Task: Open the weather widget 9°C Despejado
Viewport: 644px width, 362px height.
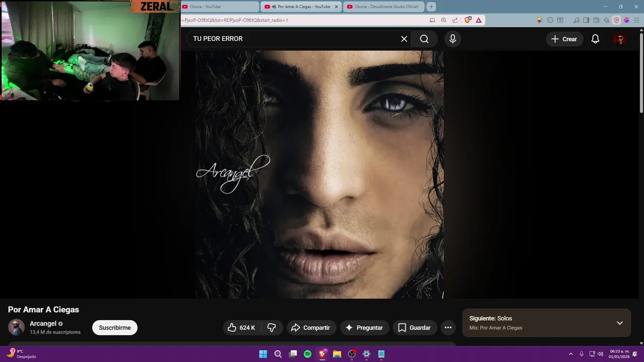Action: pos(22,354)
